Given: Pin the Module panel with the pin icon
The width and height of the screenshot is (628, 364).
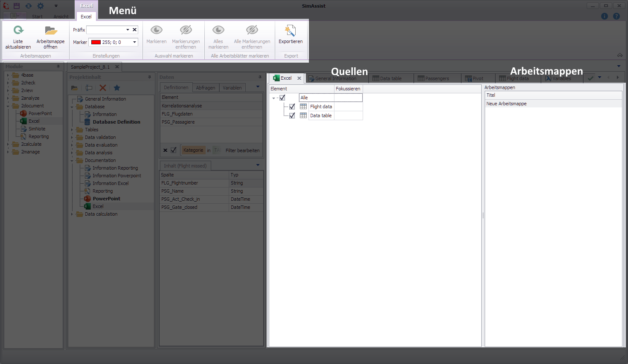Looking at the screenshot, I should (x=58, y=66).
